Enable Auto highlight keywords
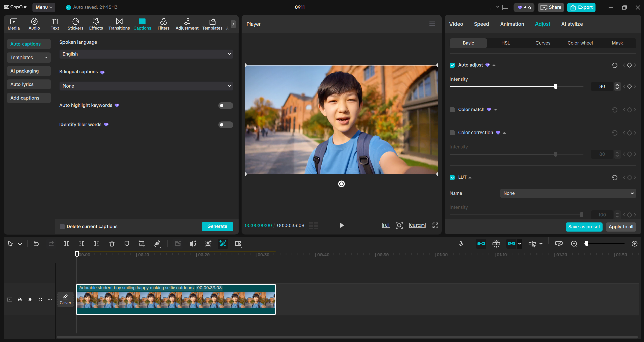The image size is (644, 342). [x=225, y=105]
